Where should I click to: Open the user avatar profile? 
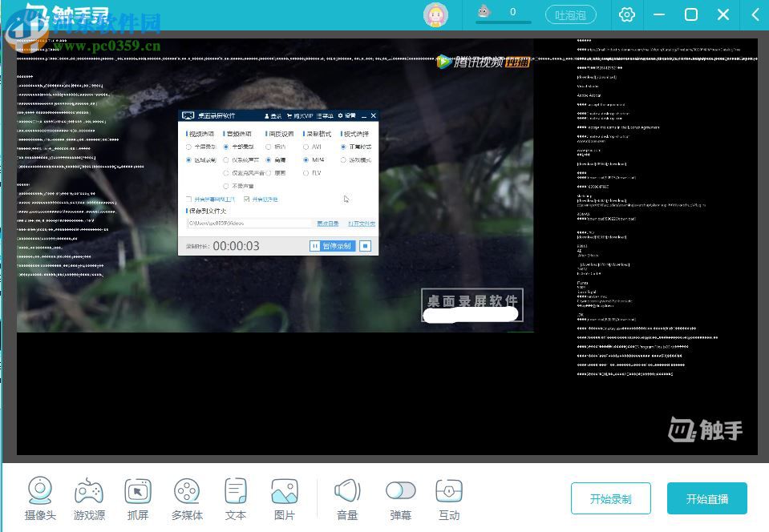[435, 14]
